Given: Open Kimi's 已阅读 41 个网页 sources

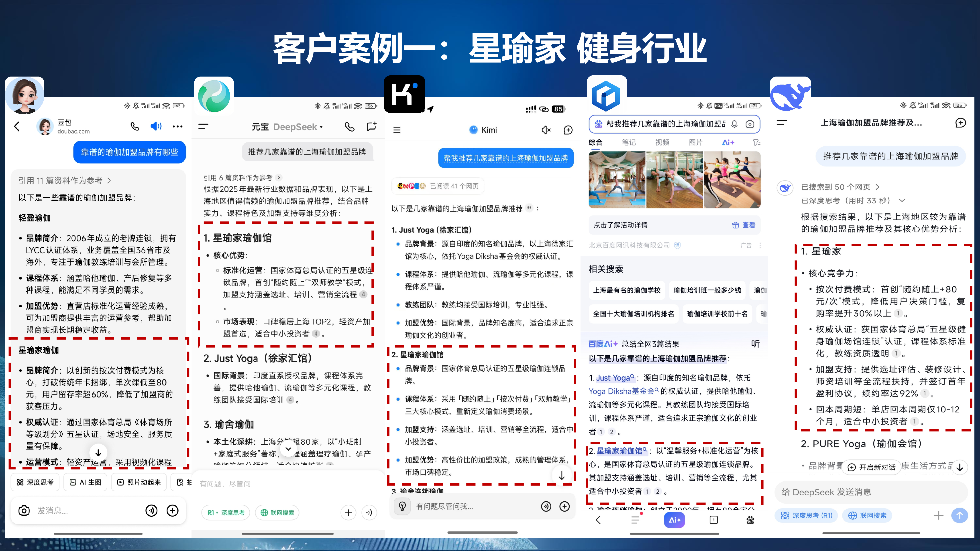Looking at the screenshot, I should click(438, 186).
